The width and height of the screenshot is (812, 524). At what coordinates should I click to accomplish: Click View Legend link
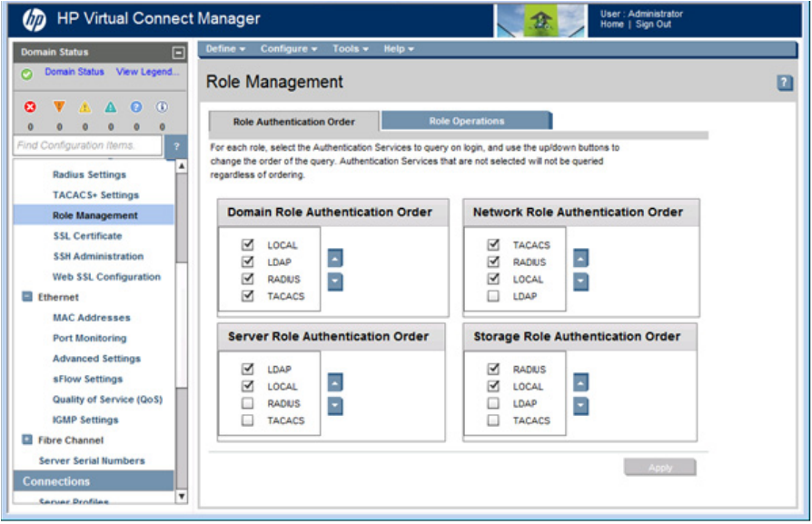point(147,72)
